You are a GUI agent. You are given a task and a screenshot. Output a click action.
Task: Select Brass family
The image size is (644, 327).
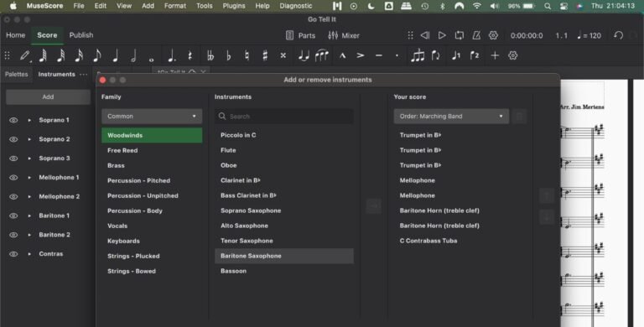[152, 165]
